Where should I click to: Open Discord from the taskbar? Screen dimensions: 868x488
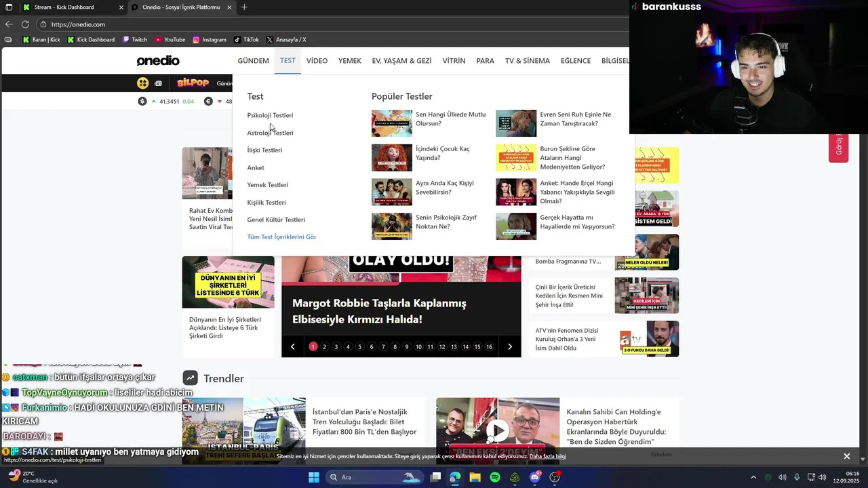[x=535, y=477]
